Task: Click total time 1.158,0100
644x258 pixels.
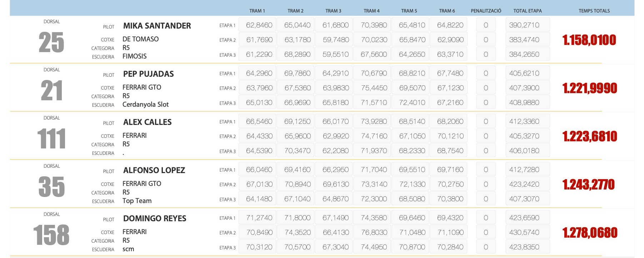Action: 589,40
